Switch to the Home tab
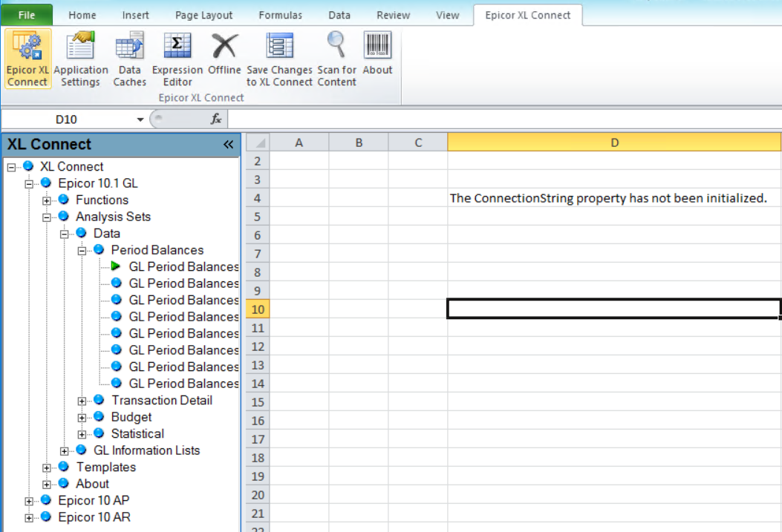 click(x=82, y=15)
